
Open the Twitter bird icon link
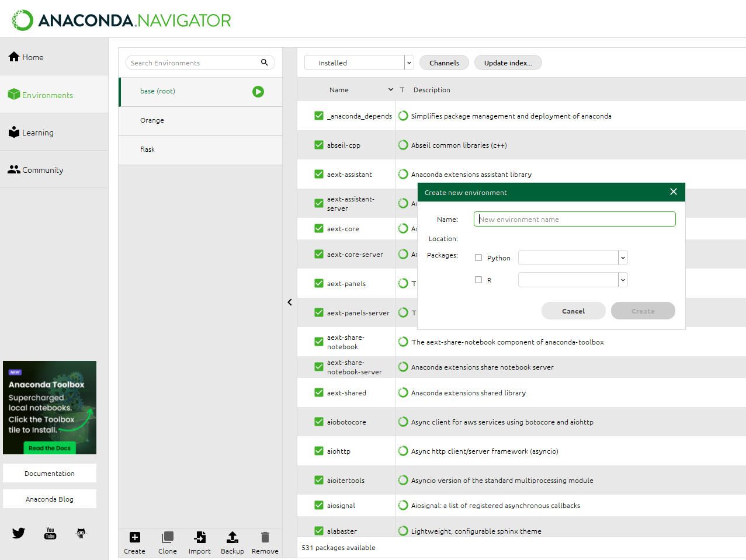(19, 533)
